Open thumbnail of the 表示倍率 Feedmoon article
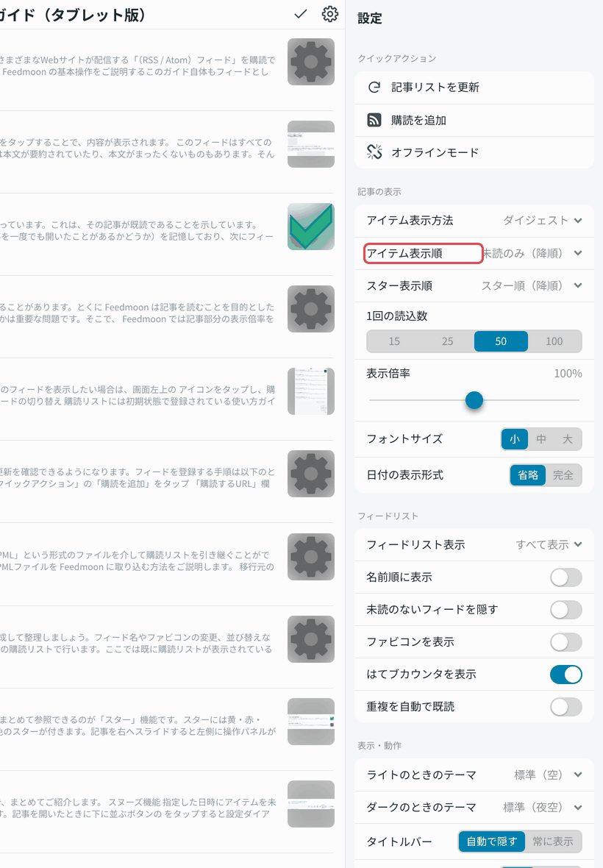This screenshot has height=868, width=603. pos(311,309)
